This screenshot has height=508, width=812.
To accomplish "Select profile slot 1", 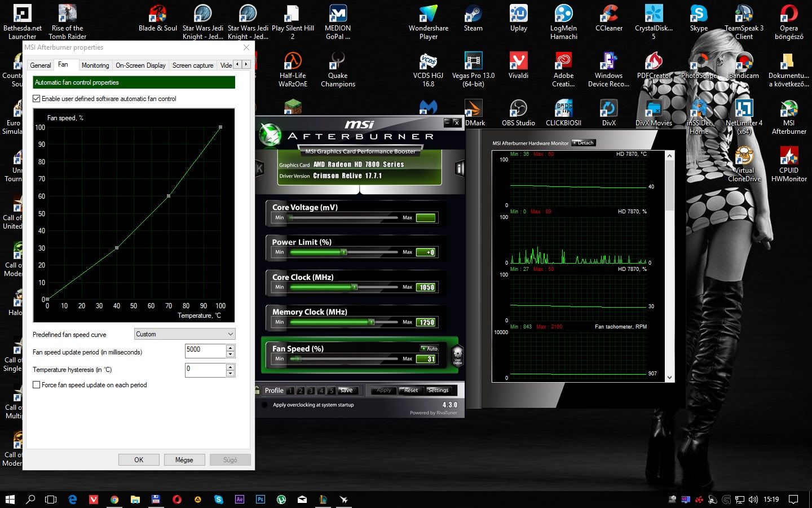I will coord(290,390).
